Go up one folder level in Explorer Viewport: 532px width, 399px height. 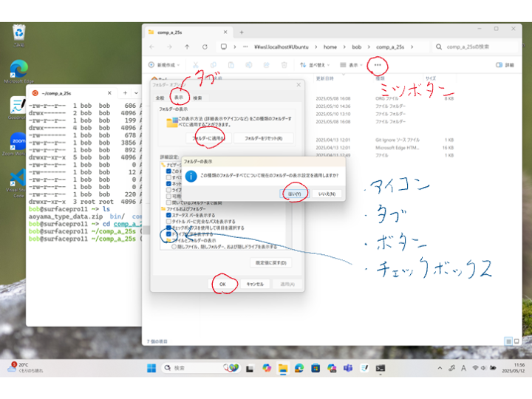click(187, 47)
